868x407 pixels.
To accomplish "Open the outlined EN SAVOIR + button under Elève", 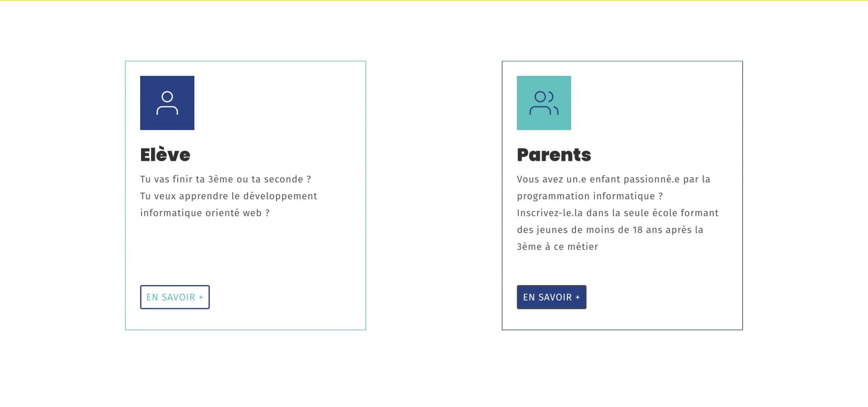I will pyautogui.click(x=175, y=297).
